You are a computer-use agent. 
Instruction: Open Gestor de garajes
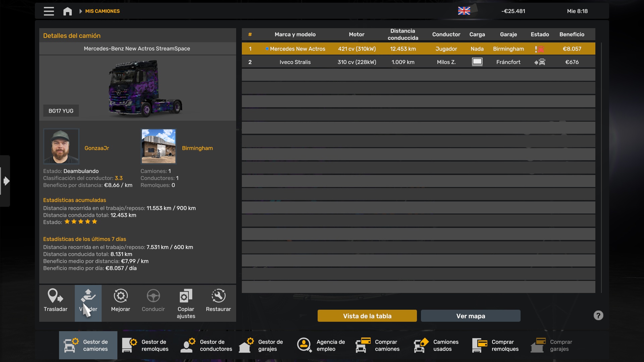[x=263, y=345]
